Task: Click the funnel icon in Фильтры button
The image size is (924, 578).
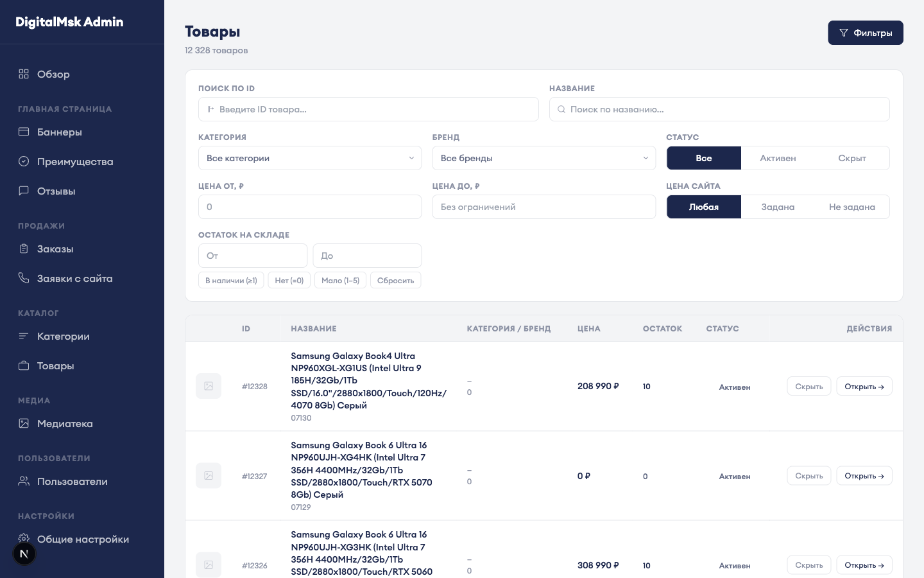Action: coord(844,33)
